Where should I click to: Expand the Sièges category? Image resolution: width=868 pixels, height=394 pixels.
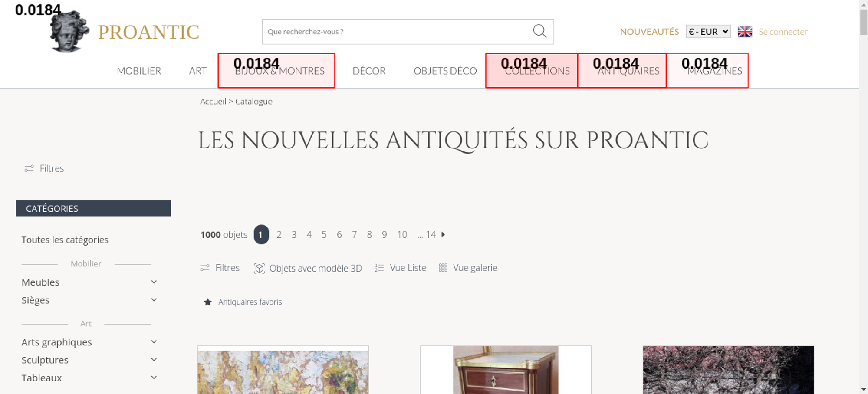click(154, 300)
